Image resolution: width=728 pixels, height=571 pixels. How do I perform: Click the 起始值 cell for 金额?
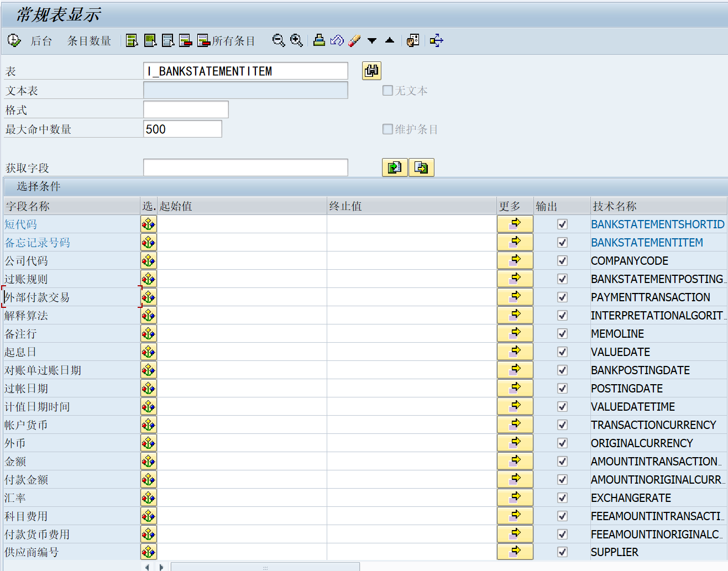pos(242,462)
